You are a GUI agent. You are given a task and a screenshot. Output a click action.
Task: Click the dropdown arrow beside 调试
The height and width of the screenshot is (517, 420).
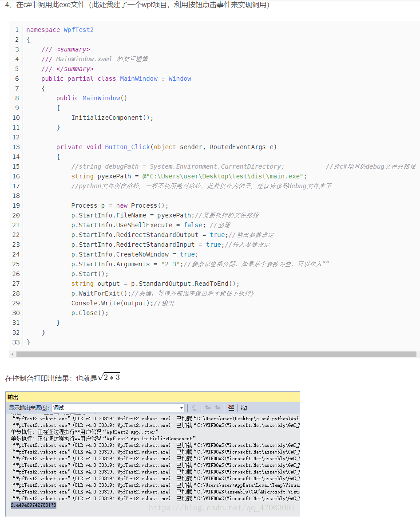[182, 408]
